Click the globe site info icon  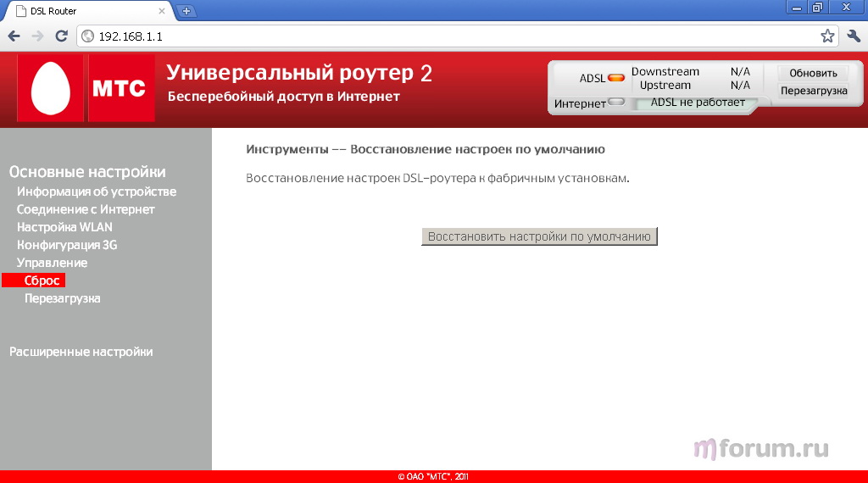(x=88, y=36)
